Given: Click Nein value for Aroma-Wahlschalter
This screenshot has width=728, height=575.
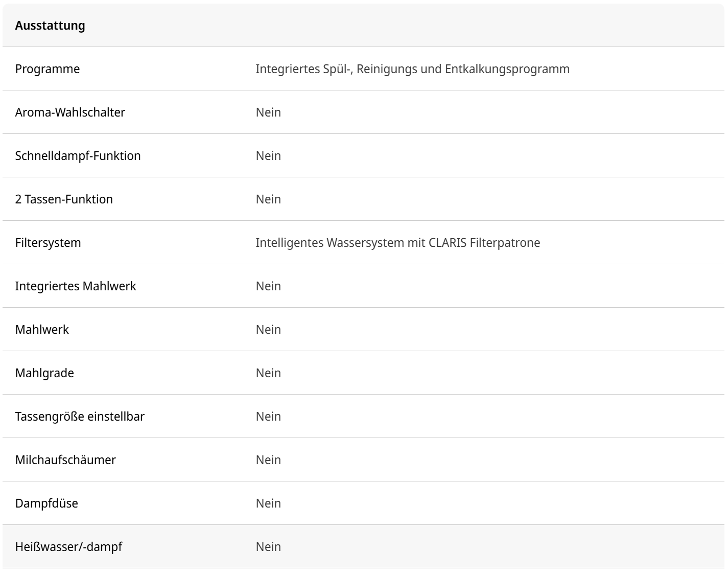Looking at the screenshot, I should (x=268, y=112).
